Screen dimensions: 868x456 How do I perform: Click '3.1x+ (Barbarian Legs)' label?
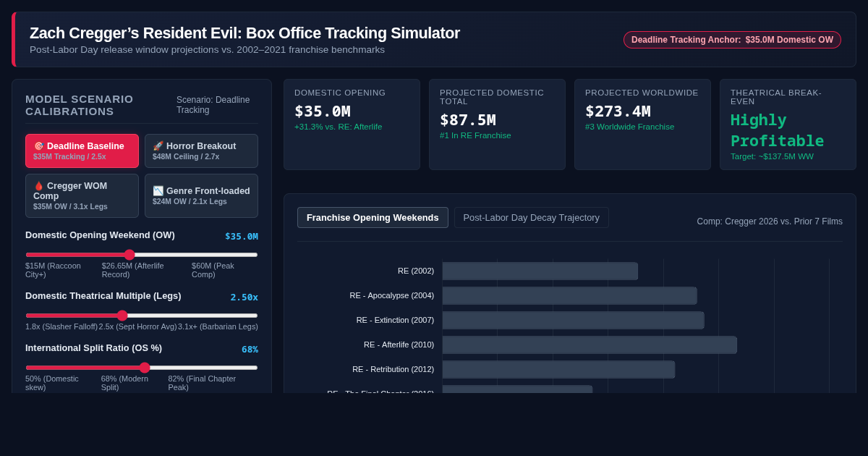[x=218, y=326]
